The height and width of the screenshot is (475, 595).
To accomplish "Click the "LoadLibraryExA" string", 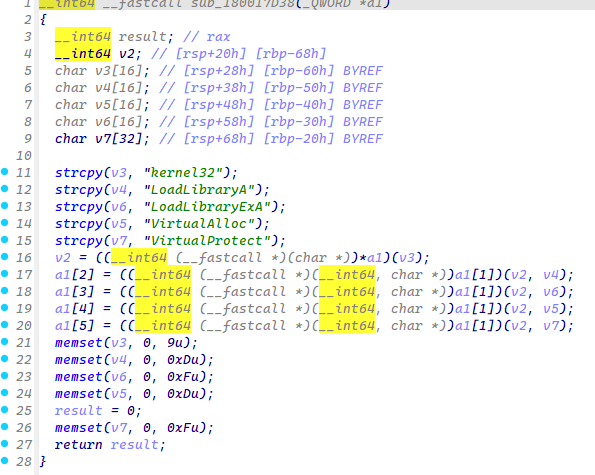I will coord(207,207).
